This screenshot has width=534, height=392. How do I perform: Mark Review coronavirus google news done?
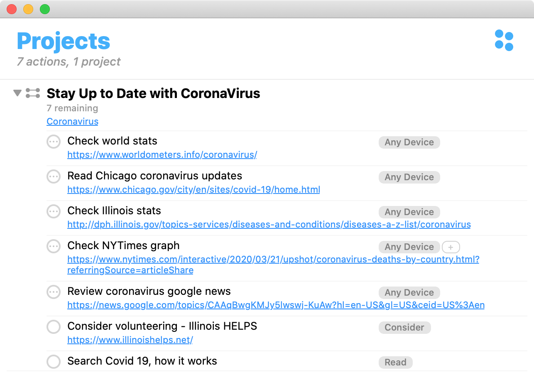click(x=54, y=292)
